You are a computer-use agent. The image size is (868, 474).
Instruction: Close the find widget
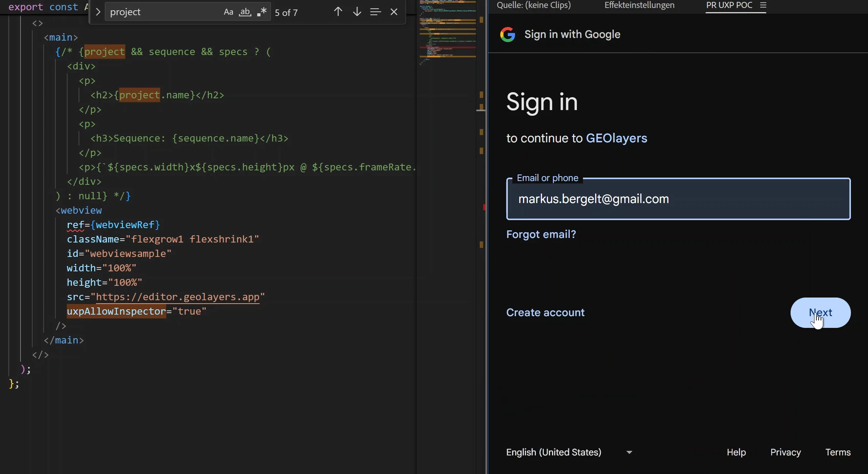[x=394, y=12]
